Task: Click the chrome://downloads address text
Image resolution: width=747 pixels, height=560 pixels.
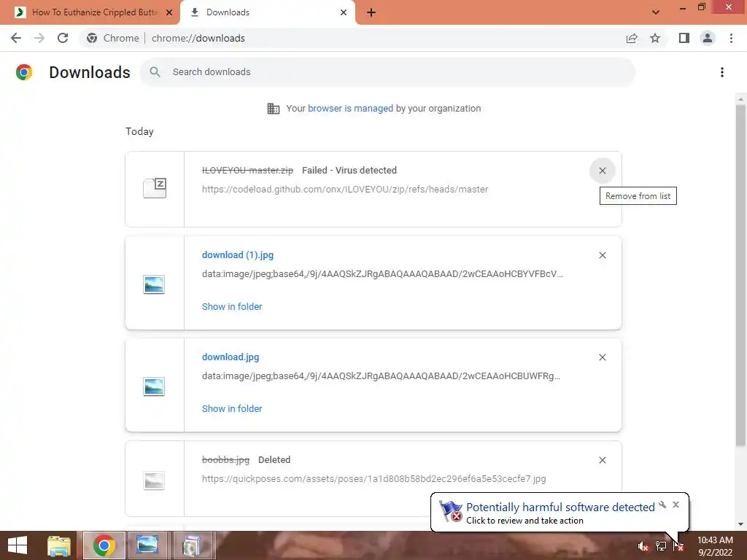Action: point(198,38)
